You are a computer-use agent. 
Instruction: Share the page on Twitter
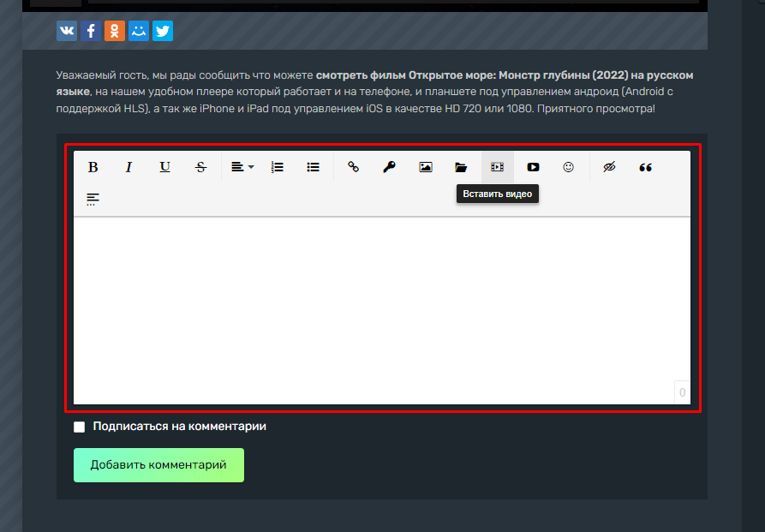pos(163,31)
